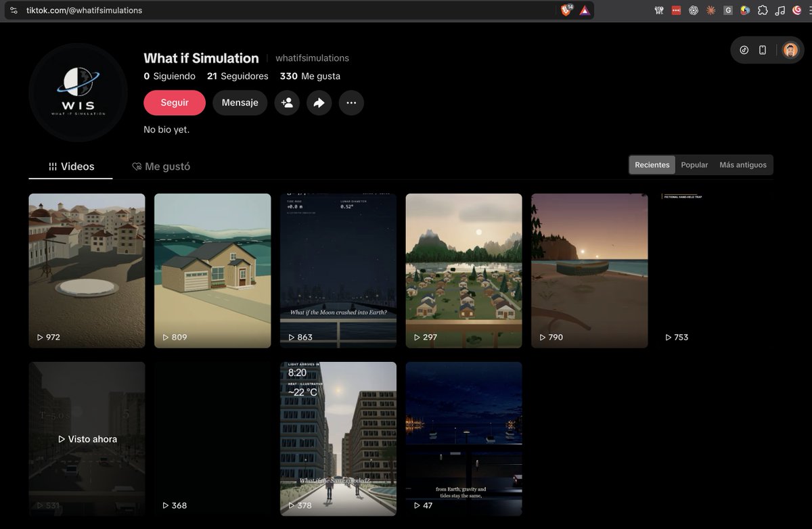The image size is (812, 529).
Task: Open the WIS profile picture
Action: tap(78, 93)
